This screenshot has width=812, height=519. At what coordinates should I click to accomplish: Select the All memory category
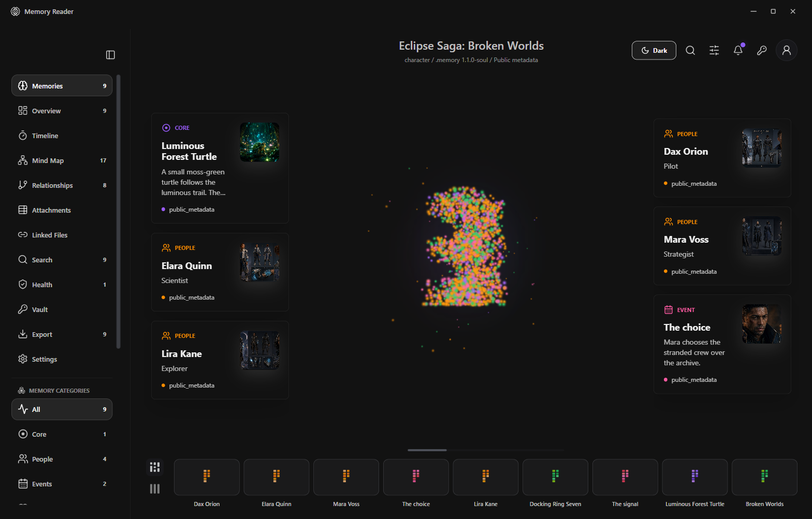(x=62, y=409)
